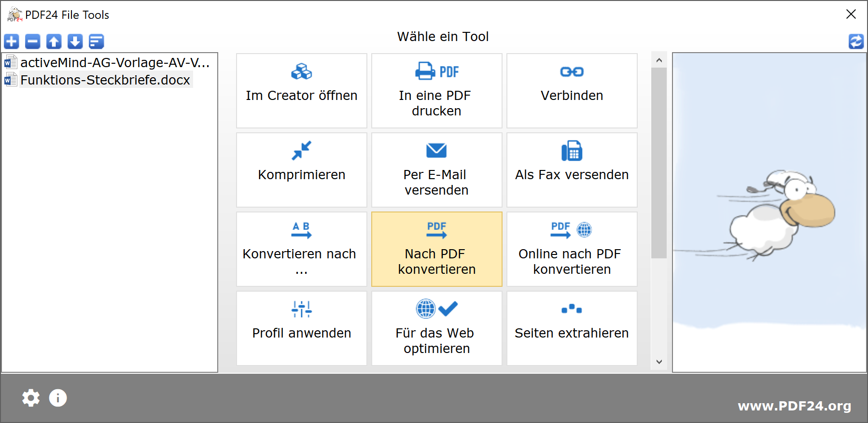
Task: Select activeMind-AG-Vorlage-AV file in list
Action: click(x=114, y=63)
